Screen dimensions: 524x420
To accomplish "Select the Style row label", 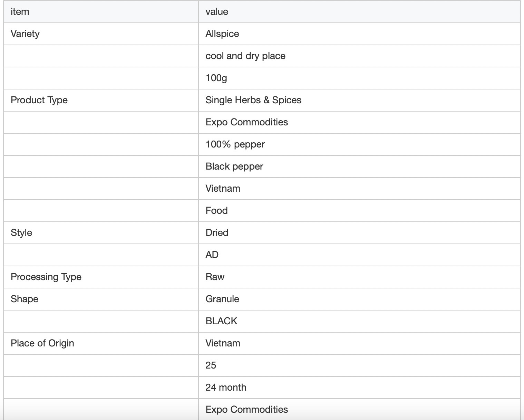I will 101,233.
